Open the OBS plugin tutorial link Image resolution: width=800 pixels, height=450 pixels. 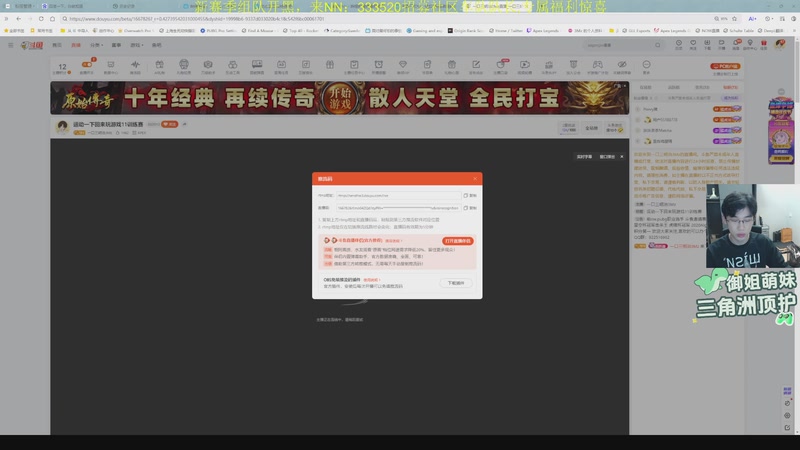click(372, 280)
